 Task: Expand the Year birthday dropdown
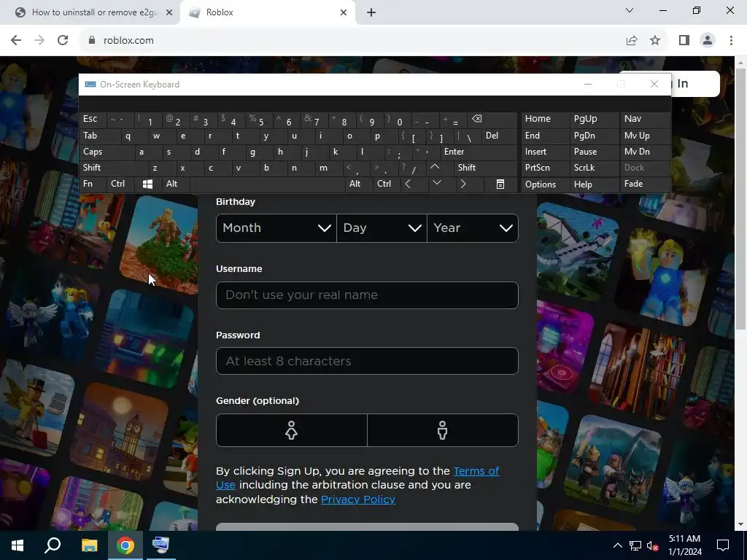click(473, 228)
